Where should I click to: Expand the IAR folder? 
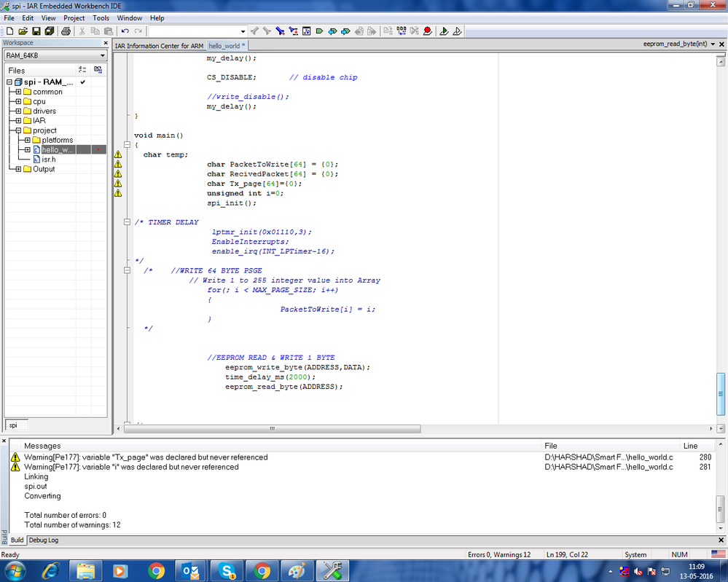(x=18, y=121)
